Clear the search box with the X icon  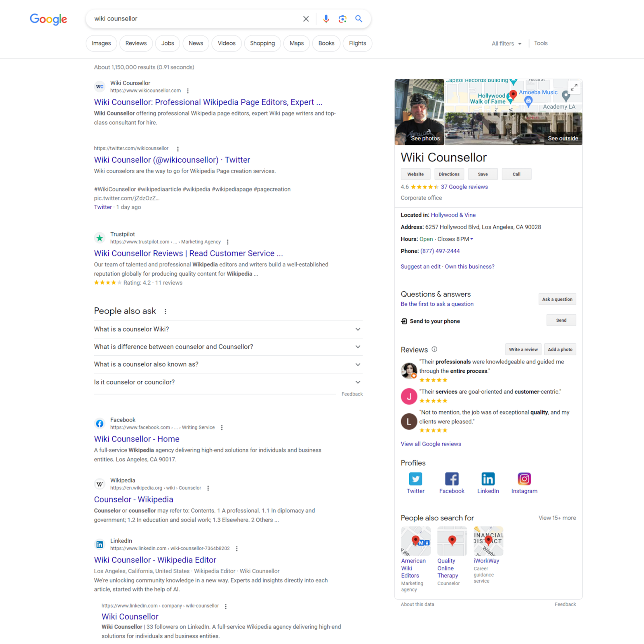[306, 19]
